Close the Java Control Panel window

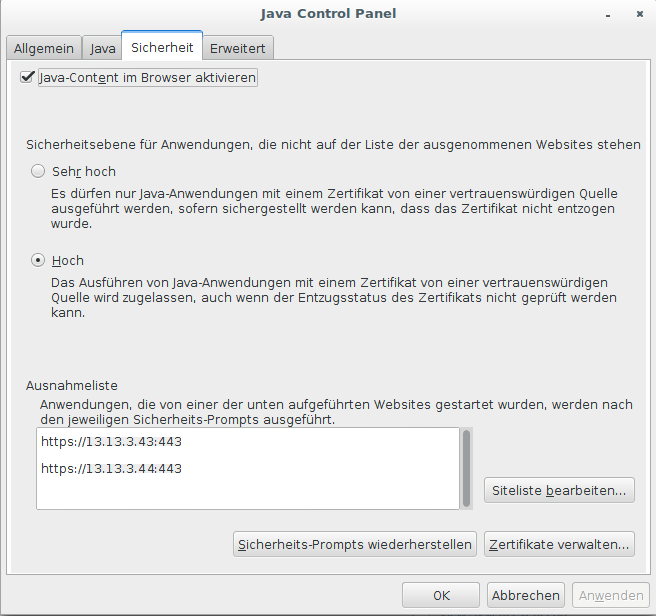pos(640,15)
